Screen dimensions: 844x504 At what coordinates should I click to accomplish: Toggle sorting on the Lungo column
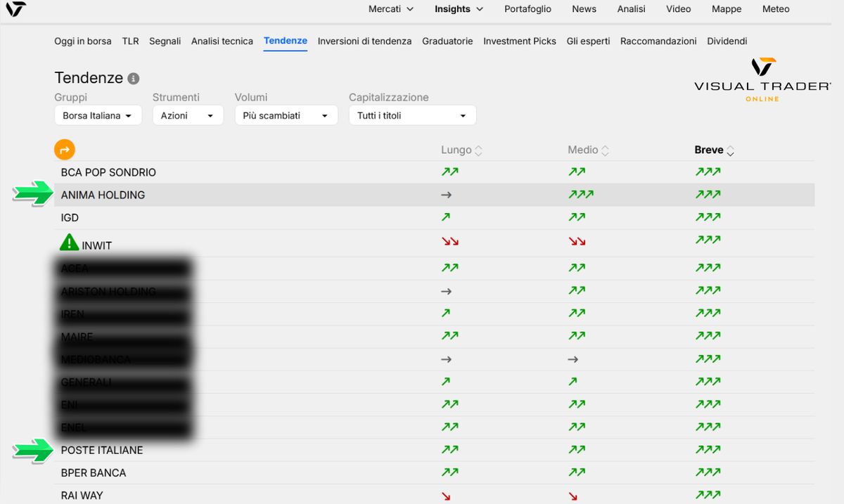[x=479, y=150]
